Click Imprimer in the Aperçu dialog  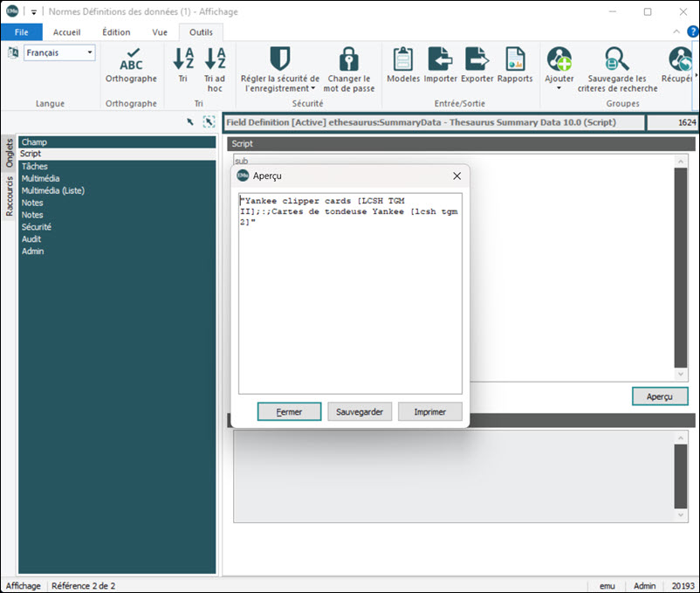pyautogui.click(x=430, y=411)
